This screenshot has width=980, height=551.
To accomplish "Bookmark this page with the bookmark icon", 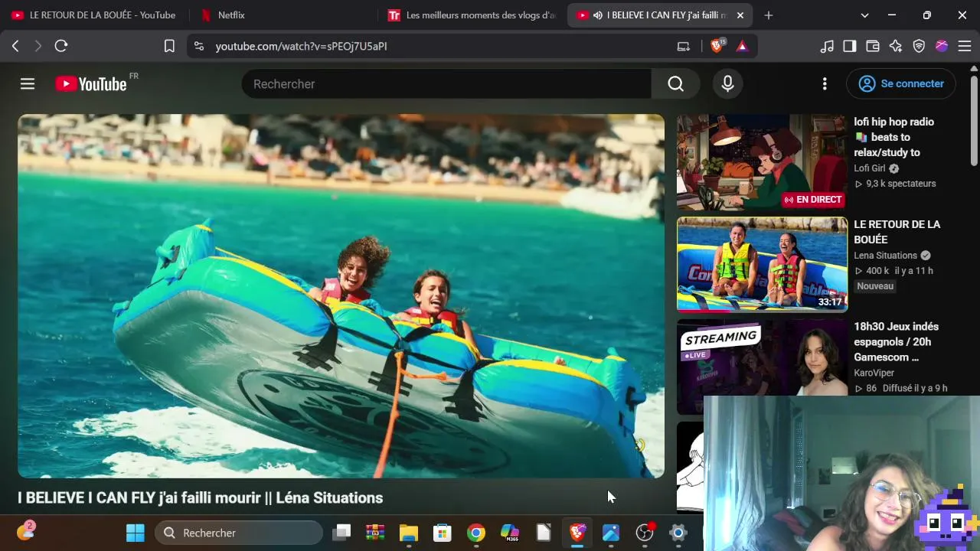I will point(169,46).
